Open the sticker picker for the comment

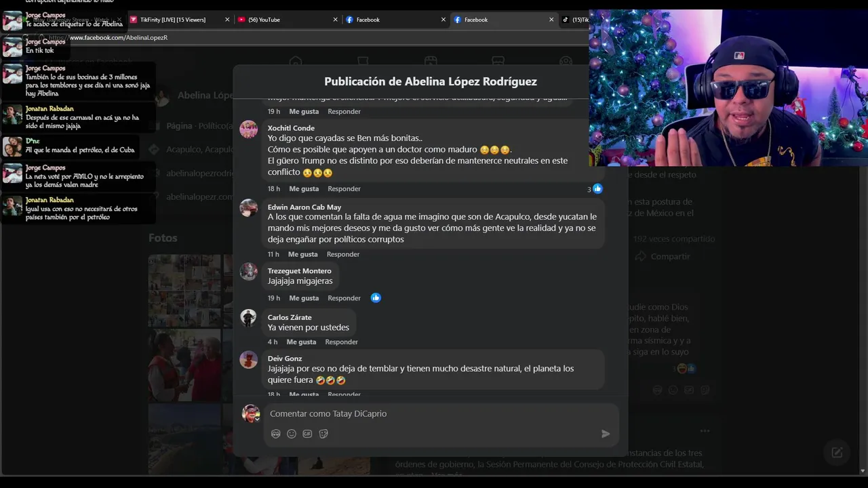(x=323, y=434)
